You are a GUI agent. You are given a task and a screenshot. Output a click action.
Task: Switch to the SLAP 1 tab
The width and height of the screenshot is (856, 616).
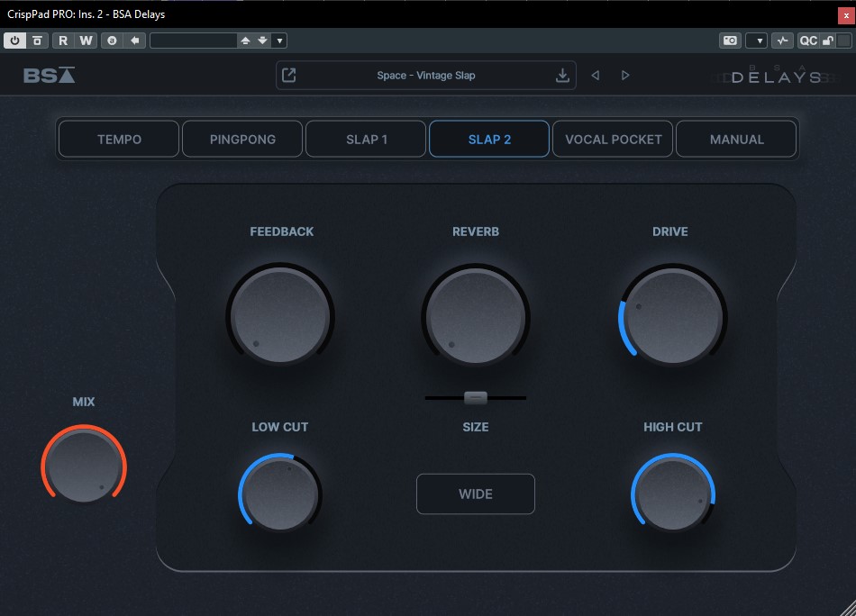pos(366,139)
